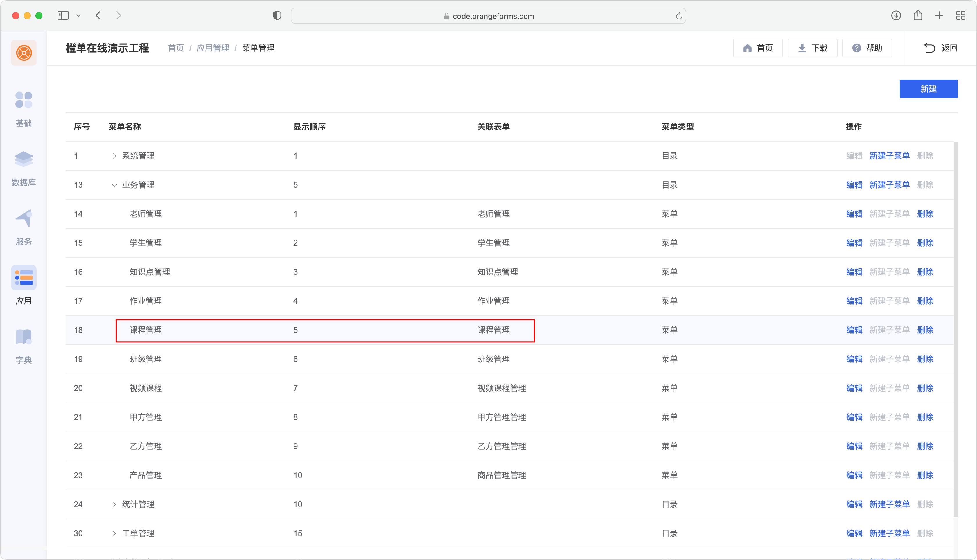Delete the 作业管理 row

pyautogui.click(x=925, y=301)
